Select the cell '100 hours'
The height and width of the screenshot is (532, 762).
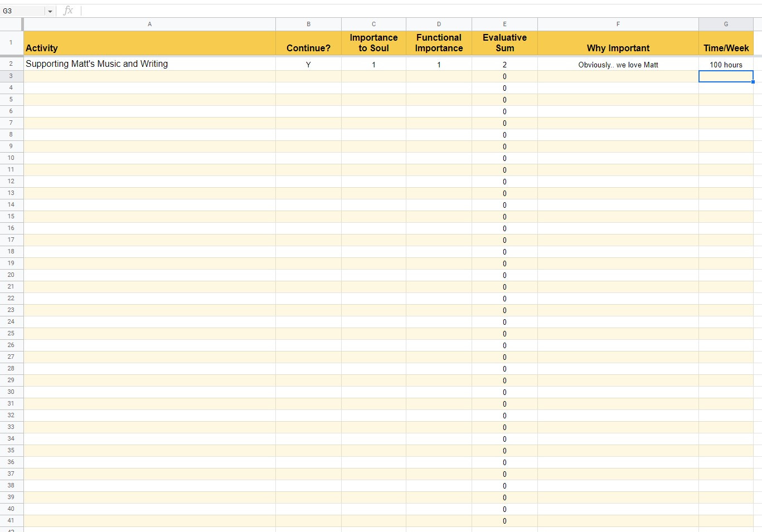[726, 64]
